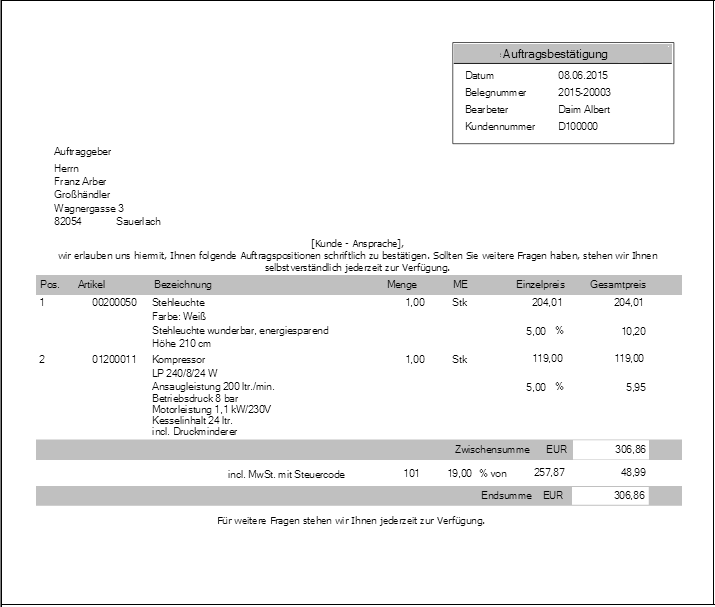Click the closing line below the Endsumme
The height and width of the screenshot is (607, 715).
(351, 521)
